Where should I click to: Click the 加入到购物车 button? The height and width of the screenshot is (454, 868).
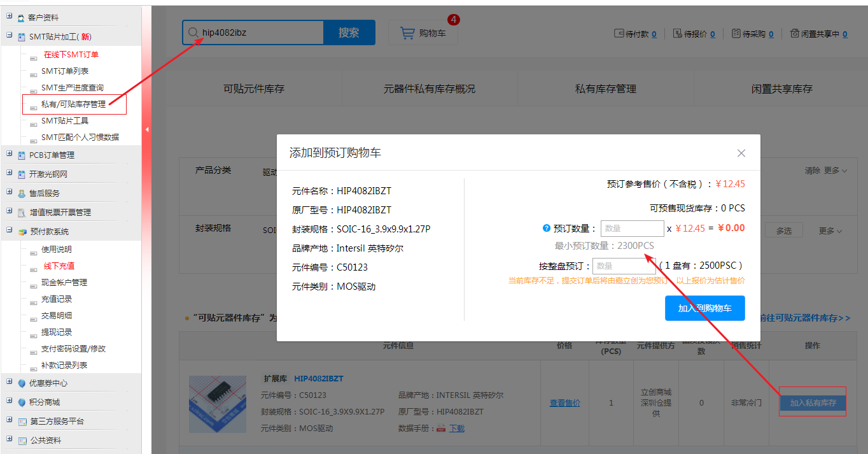pyautogui.click(x=704, y=308)
